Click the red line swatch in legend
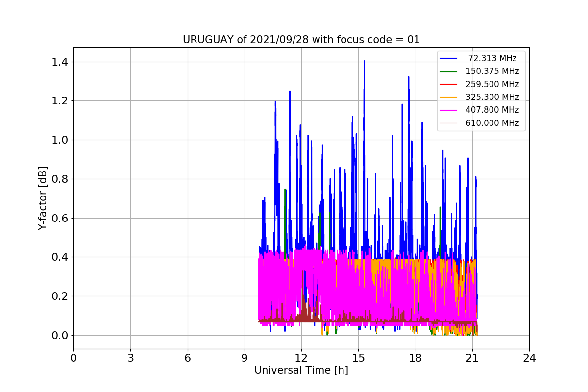The height and width of the screenshot is (392, 588). click(448, 84)
